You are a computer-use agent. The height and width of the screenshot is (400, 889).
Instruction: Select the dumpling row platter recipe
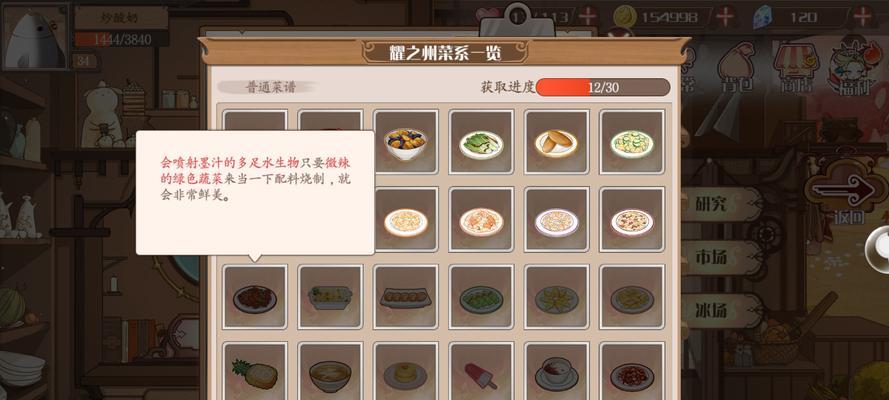405,297
